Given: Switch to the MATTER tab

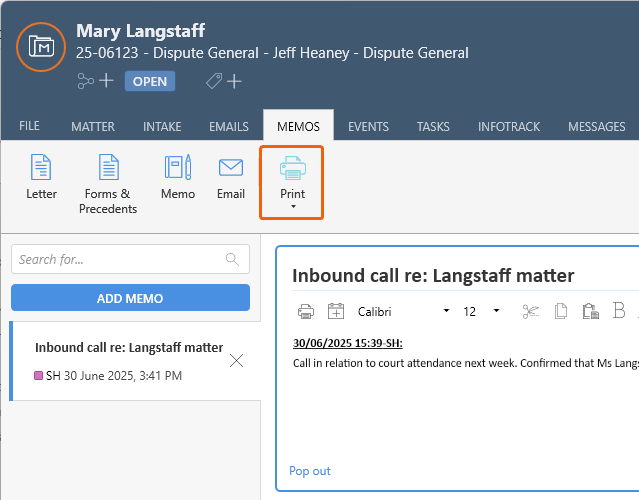Looking at the screenshot, I should coord(93,127).
